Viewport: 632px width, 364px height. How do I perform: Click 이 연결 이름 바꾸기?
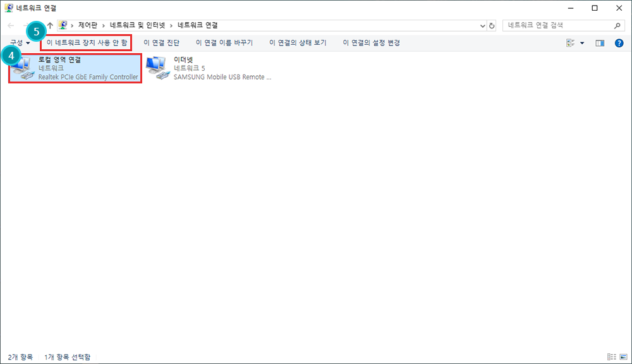pos(224,43)
